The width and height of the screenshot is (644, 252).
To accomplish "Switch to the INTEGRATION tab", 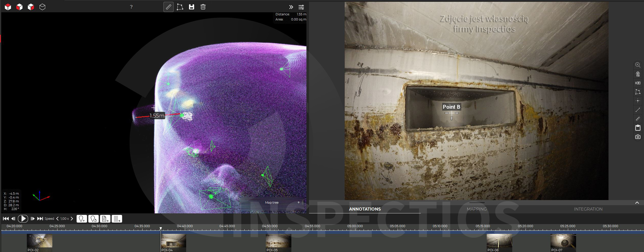I will [x=588, y=209].
